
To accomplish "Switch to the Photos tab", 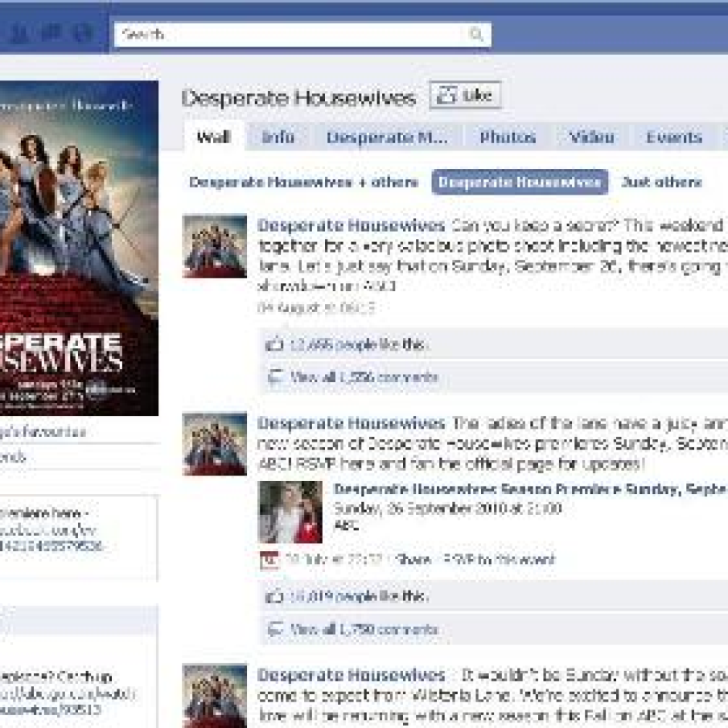I will [x=508, y=138].
